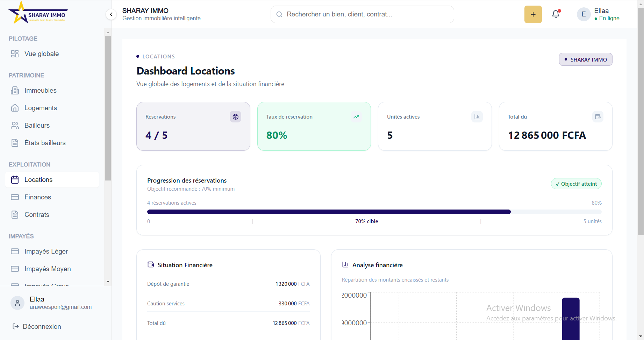Click the sidebar scrollbar down arrow
This screenshot has height=340, width=644.
(x=108, y=282)
